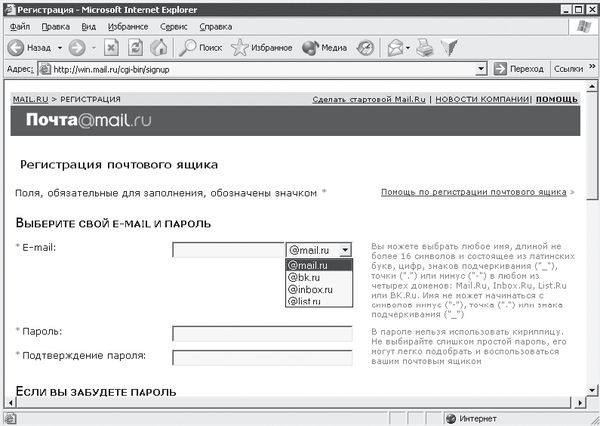Open the @mail.ru domain combo box
600x426 pixels.
pyautogui.click(x=318, y=250)
